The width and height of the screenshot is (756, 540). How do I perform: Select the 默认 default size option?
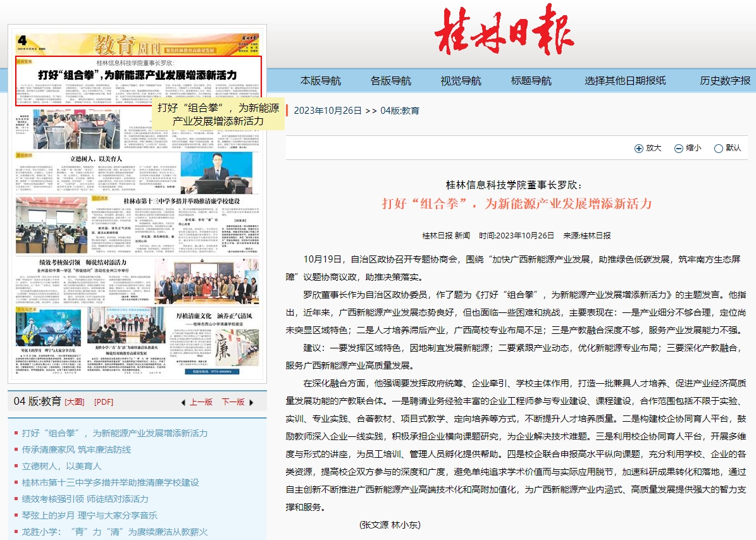pos(718,149)
